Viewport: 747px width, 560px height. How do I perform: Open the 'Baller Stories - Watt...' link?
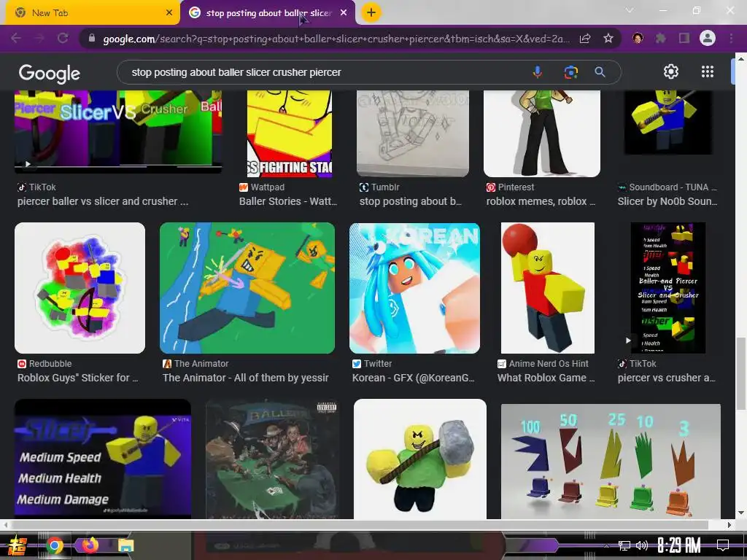click(287, 201)
